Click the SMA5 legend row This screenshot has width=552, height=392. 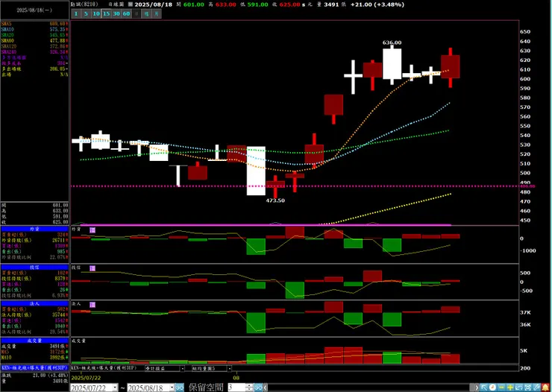pos(34,24)
